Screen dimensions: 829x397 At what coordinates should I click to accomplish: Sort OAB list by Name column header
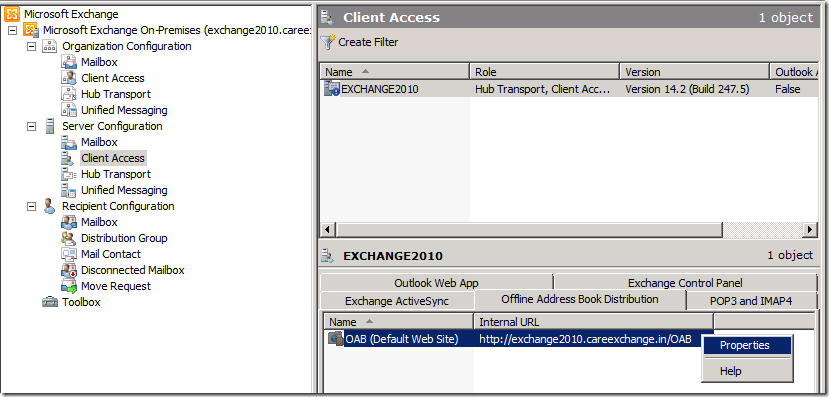(399, 322)
